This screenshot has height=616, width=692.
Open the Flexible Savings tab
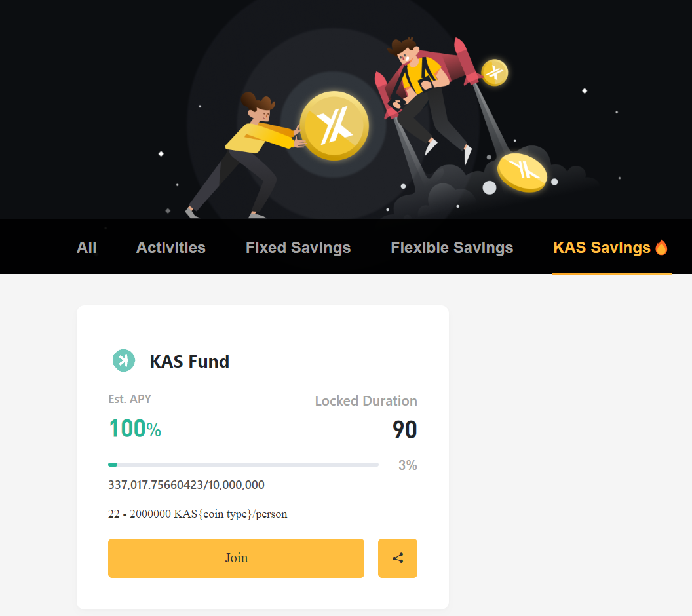coord(452,247)
